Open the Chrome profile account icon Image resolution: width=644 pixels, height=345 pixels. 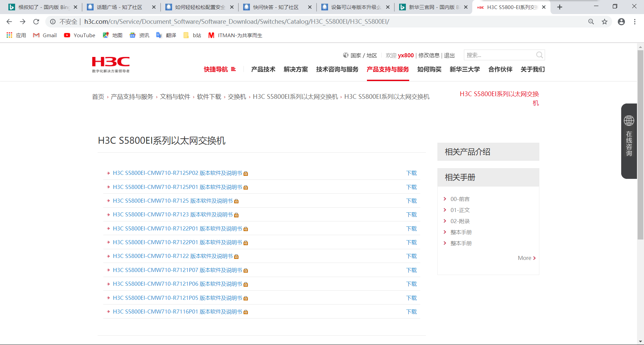pyautogui.click(x=621, y=22)
